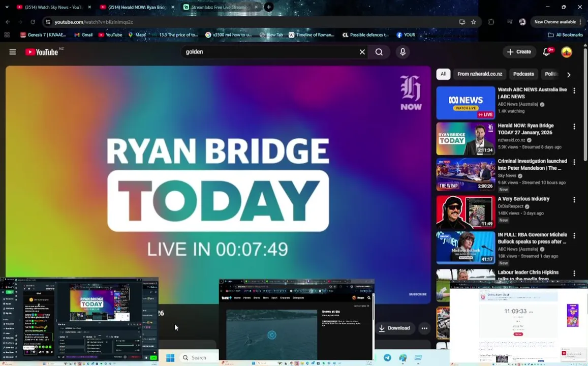Open the three-dot Chrome menu
The width and height of the screenshot is (588, 366).
tap(580, 22)
